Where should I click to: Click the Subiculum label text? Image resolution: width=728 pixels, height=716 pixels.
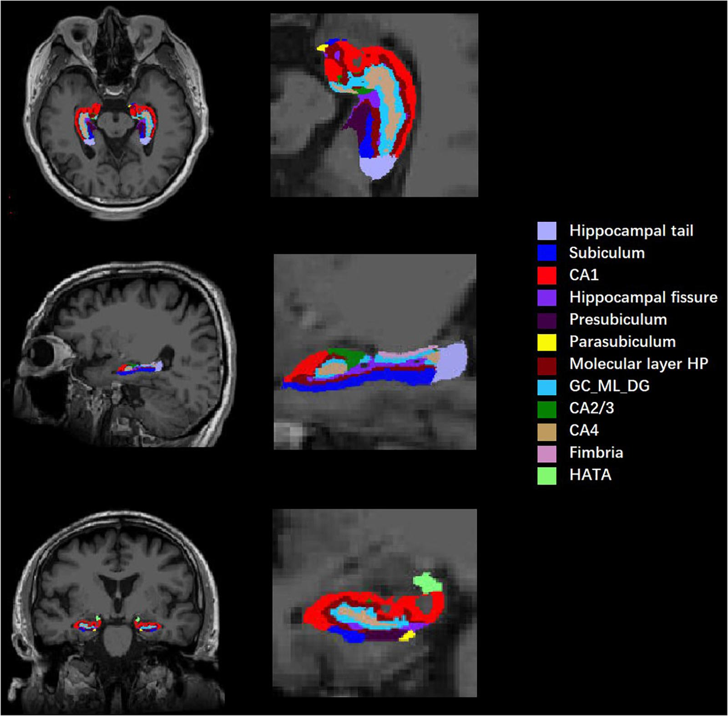(607, 253)
